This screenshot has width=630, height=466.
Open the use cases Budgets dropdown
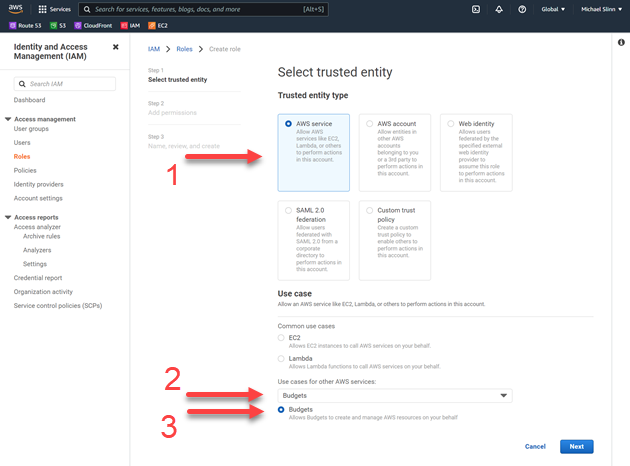click(394, 395)
